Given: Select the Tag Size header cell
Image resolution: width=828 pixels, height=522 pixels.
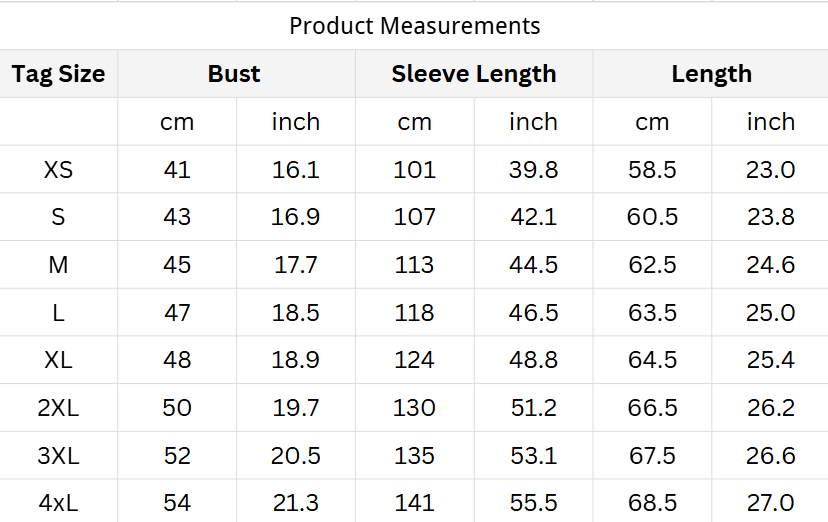Looking at the screenshot, I should point(59,74).
